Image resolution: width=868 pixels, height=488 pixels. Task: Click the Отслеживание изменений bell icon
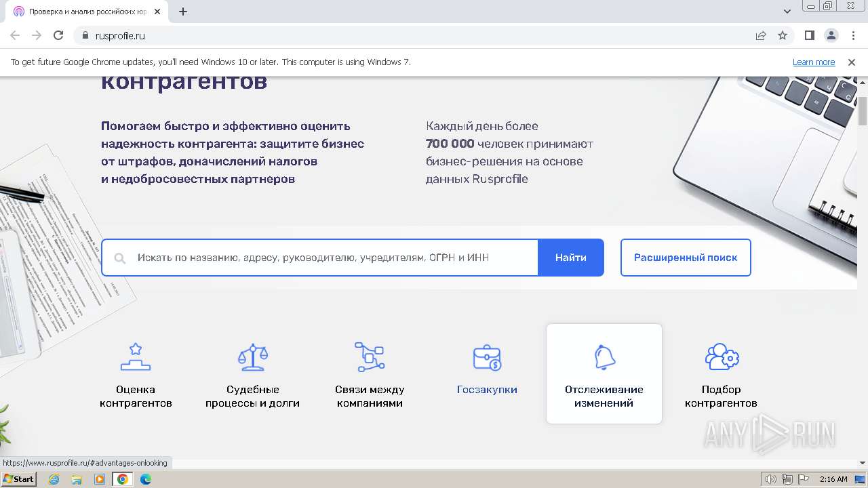click(604, 357)
